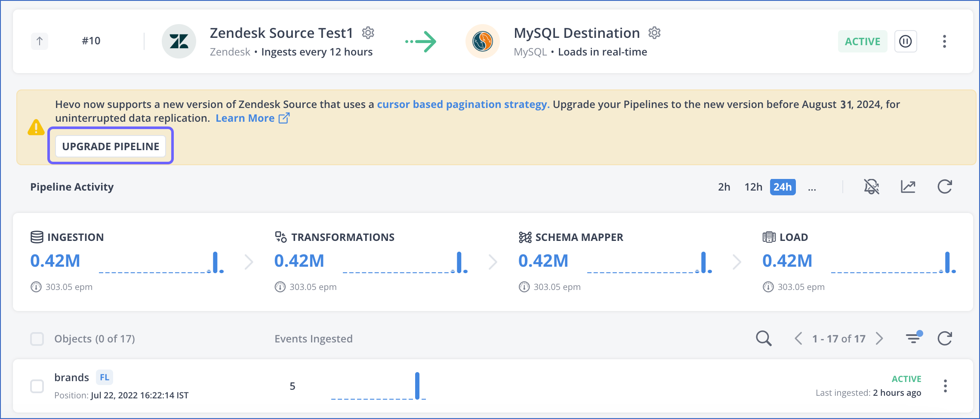This screenshot has height=419, width=980.
Task: Click the Load 0.42M count
Action: pyautogui.click(x=787, y=261)
